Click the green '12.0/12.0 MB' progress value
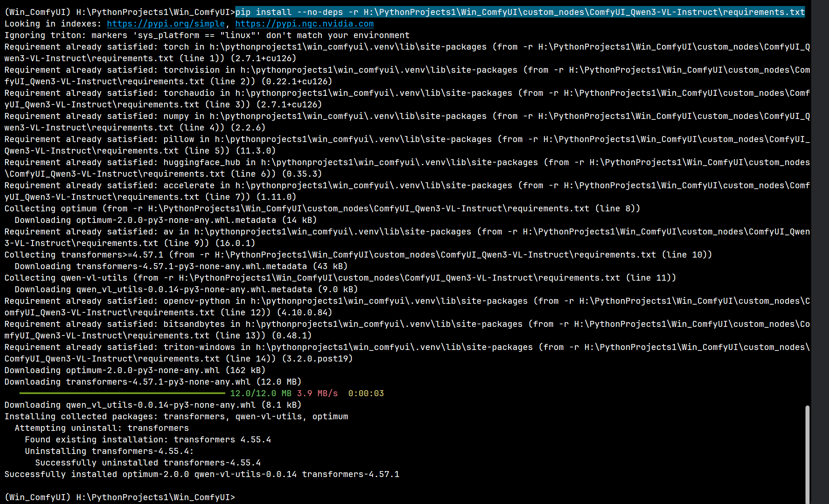 pyautogui.click(x=261, y=394)
